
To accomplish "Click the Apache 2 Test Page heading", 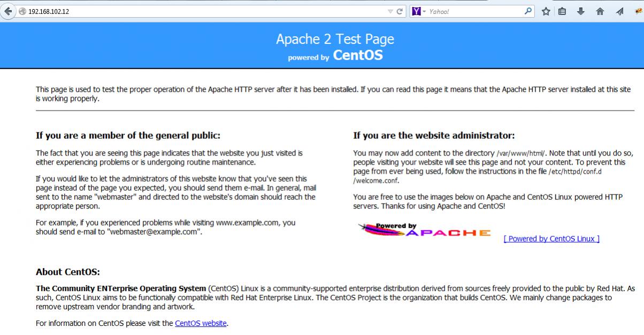I will (335, 39).
